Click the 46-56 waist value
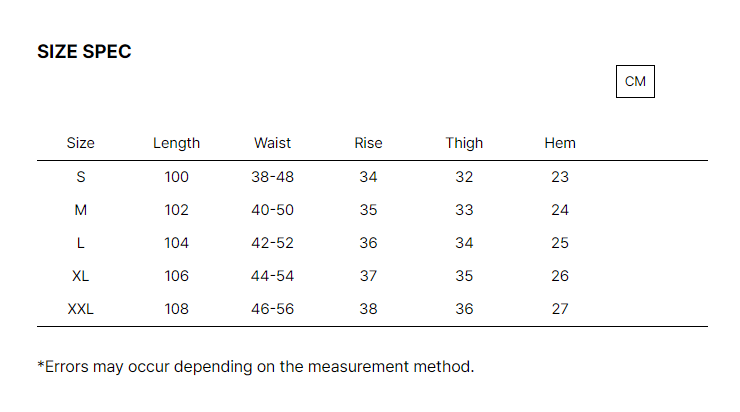The height and width of the screenshot is (412, 740). 272,309
